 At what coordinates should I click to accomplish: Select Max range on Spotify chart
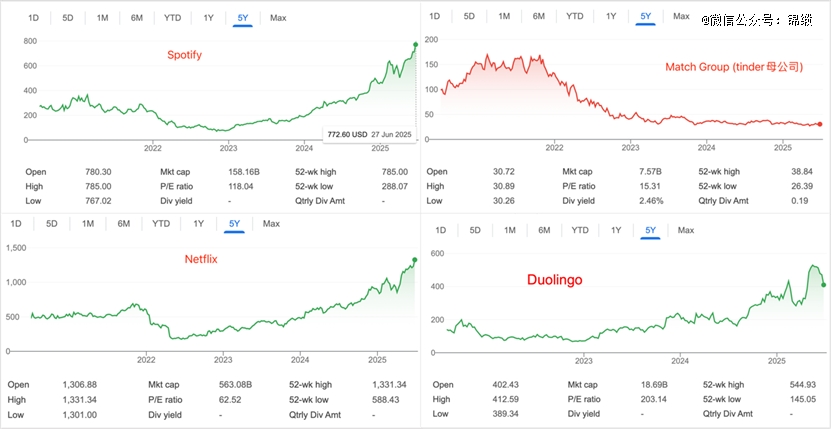tap(278, 18)
